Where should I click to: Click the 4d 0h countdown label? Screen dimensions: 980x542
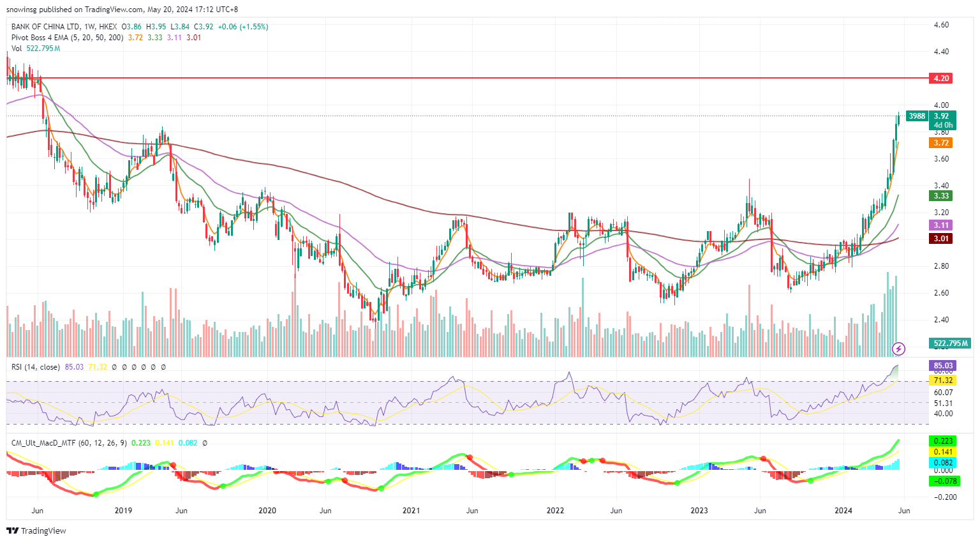942,125
